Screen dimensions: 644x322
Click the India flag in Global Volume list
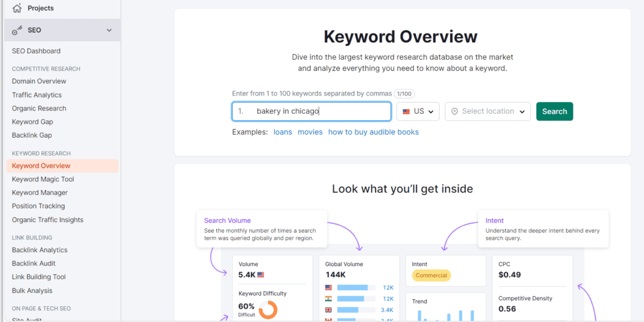[x=328, y=299]
